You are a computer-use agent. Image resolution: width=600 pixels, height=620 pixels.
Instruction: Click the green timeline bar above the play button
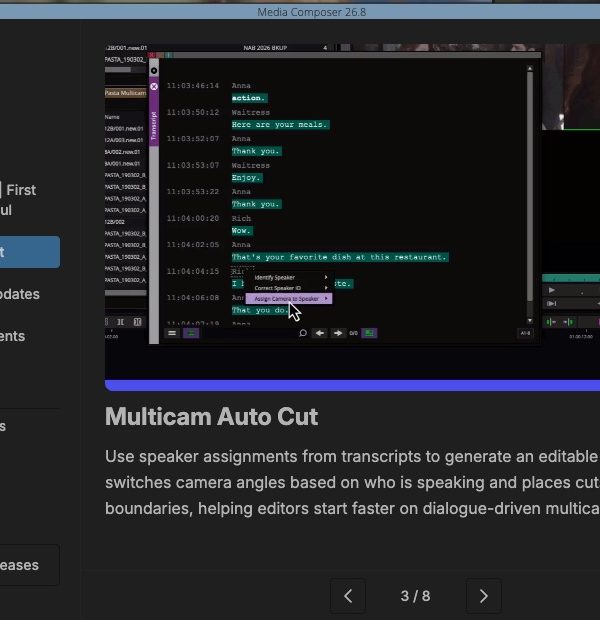(x=571, y=278)
